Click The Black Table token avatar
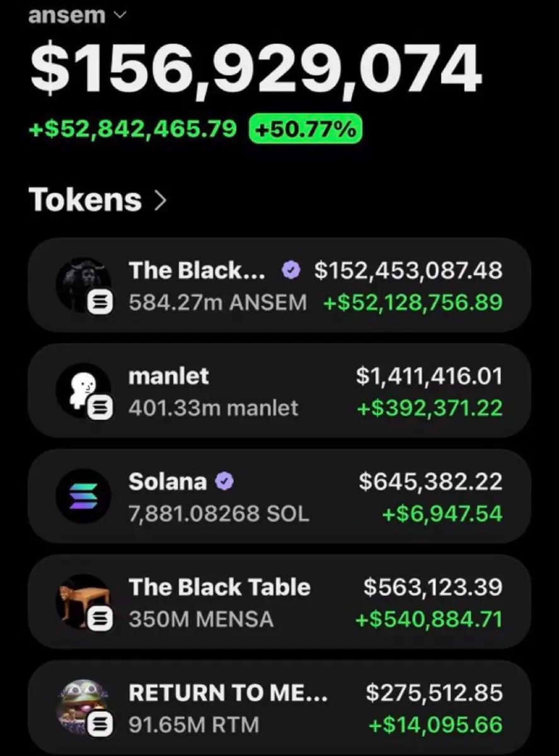The height and width of the screenshot is (756, 559). click(x=83, y=602)
